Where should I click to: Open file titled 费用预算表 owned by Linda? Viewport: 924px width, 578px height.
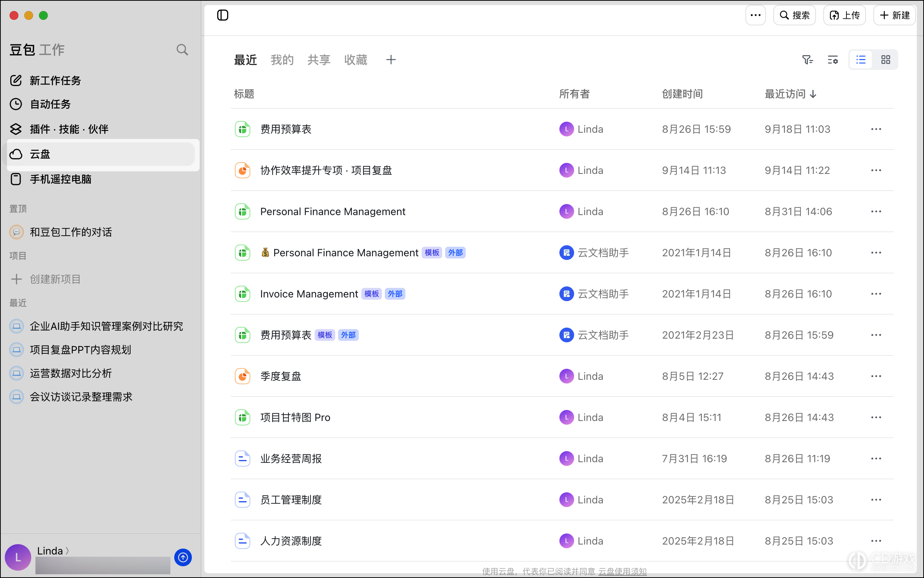[x=286, y=129]
